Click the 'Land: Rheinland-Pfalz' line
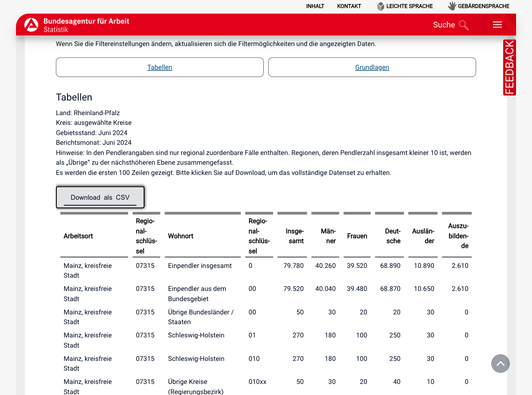Viewport: 532px width, 395px height. [x=88, y=113]
